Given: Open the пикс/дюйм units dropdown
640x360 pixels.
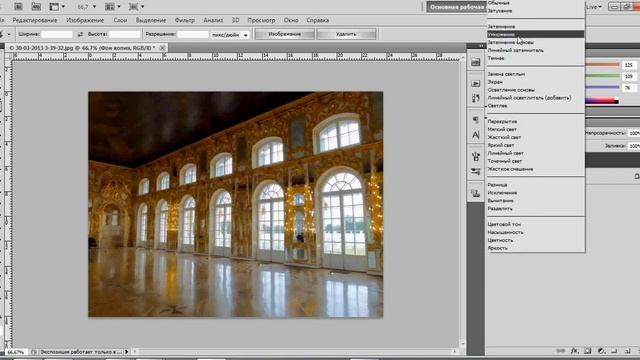Looking at the screenshot, I should coord(230,35).
